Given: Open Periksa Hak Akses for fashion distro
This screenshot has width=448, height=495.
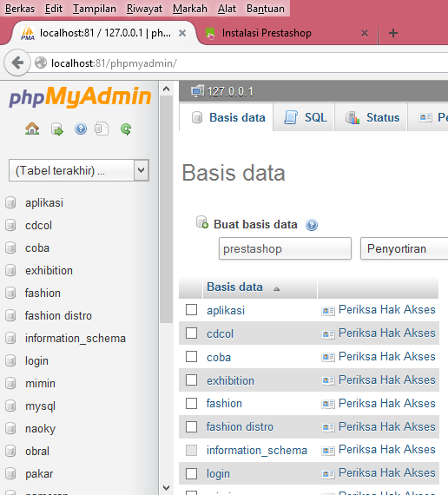Looking at the screenshot, I should 386,426.
